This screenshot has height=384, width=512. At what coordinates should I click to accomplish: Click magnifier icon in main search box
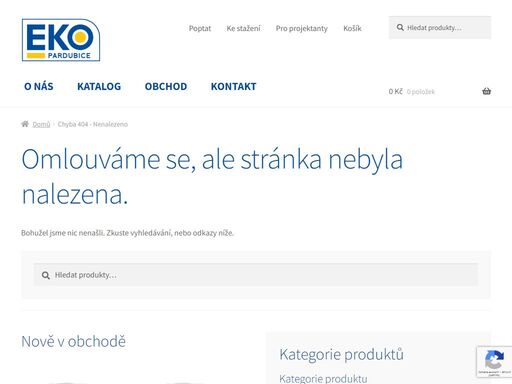tap(46, 275)
